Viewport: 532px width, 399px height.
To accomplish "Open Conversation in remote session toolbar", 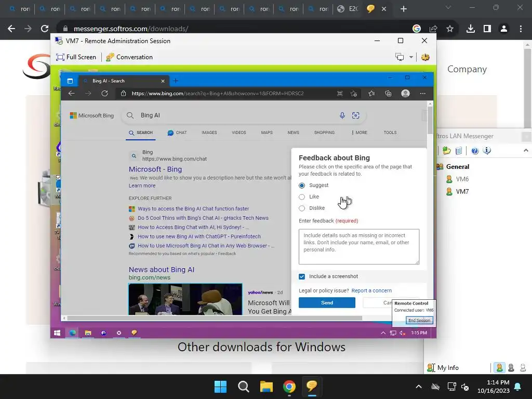I will pos(129,57).
